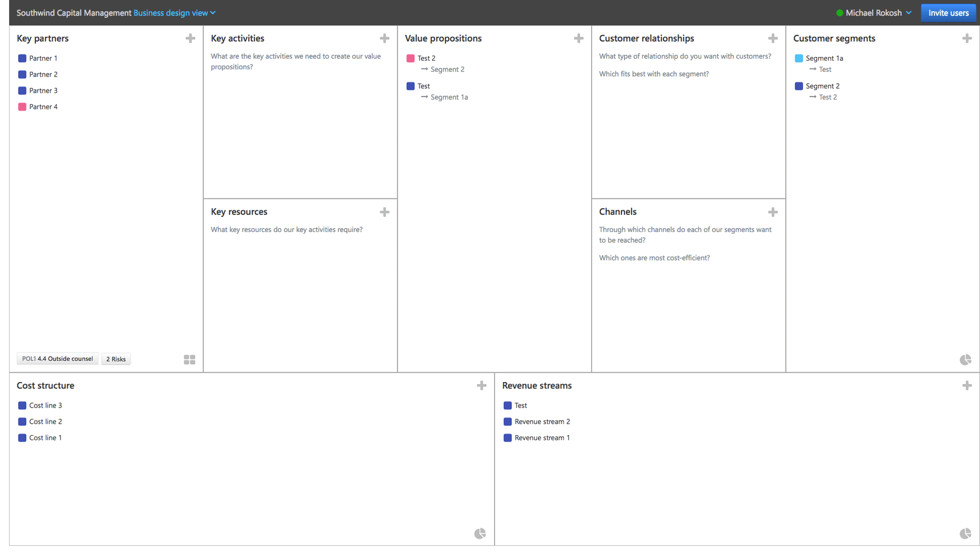This screenshot has width=980, height=557.
Task: Select Partner 1 in Key partners
Action: [43, 58]
